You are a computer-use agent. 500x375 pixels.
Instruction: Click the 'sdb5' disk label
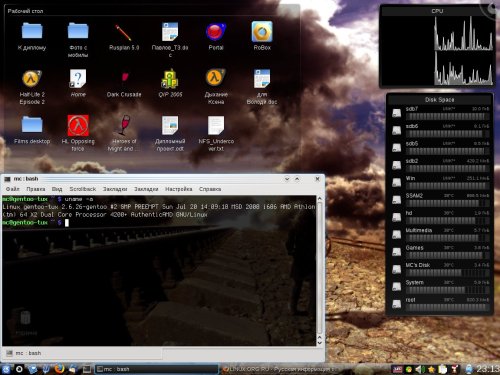412,143
